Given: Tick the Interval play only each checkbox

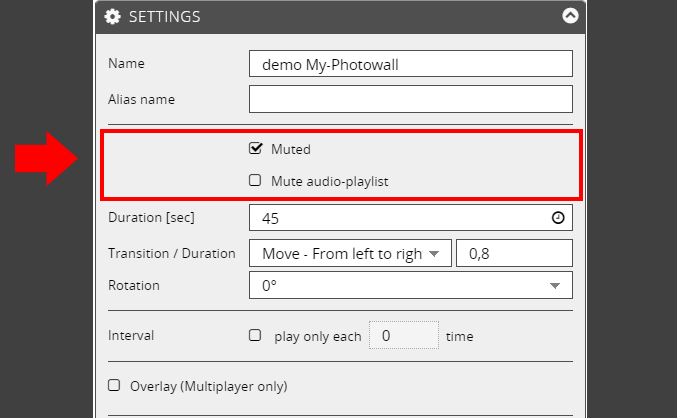Looking at the screenshot, I should coord(255,335).
